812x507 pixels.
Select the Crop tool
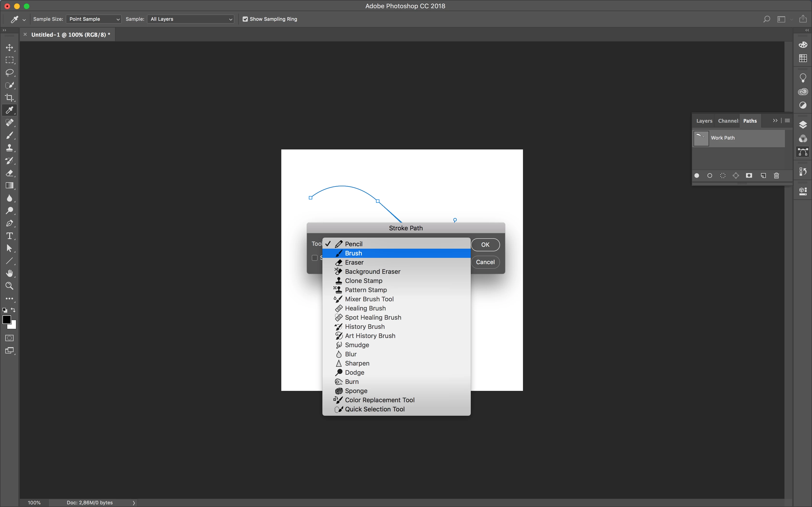[9, 98]
